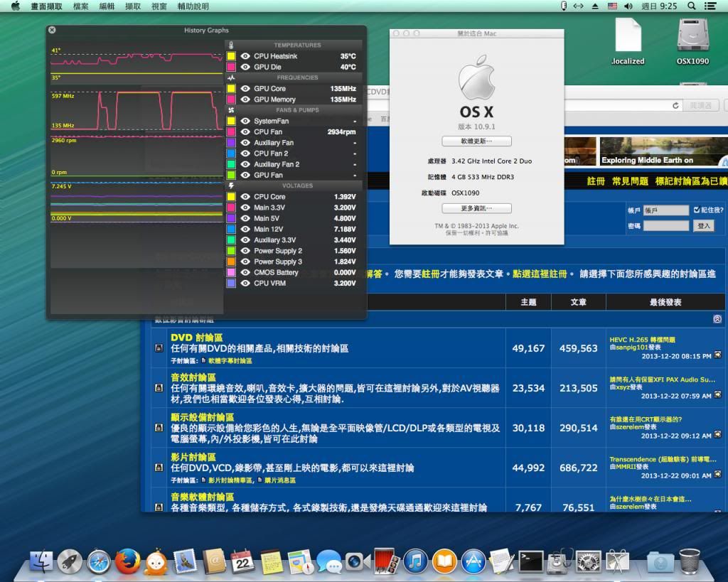Select the .localized file on the desktop
This screenshot has height=582, width=728.
[x=628, y=41]
